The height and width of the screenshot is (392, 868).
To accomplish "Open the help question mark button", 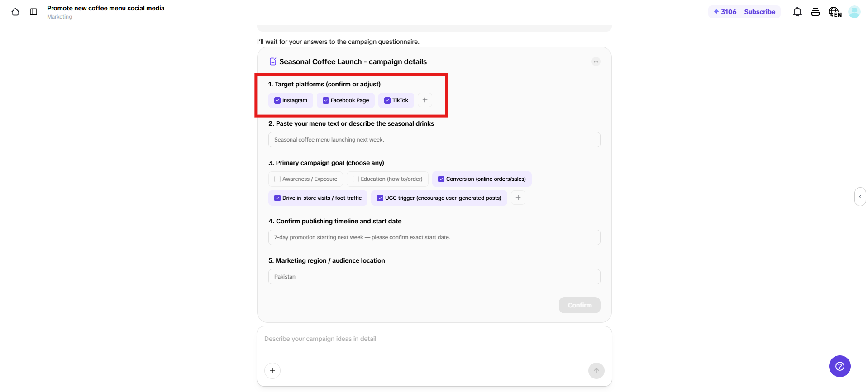I will click(839, 366).
